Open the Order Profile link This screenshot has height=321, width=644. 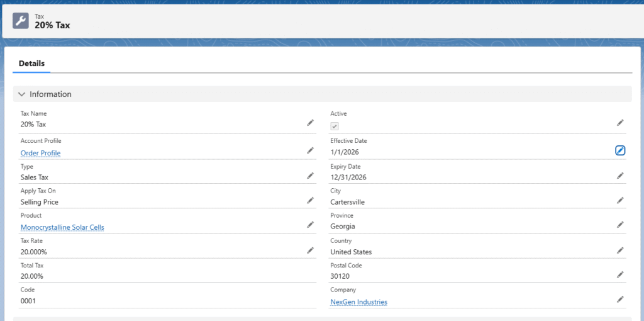[40, 153]
